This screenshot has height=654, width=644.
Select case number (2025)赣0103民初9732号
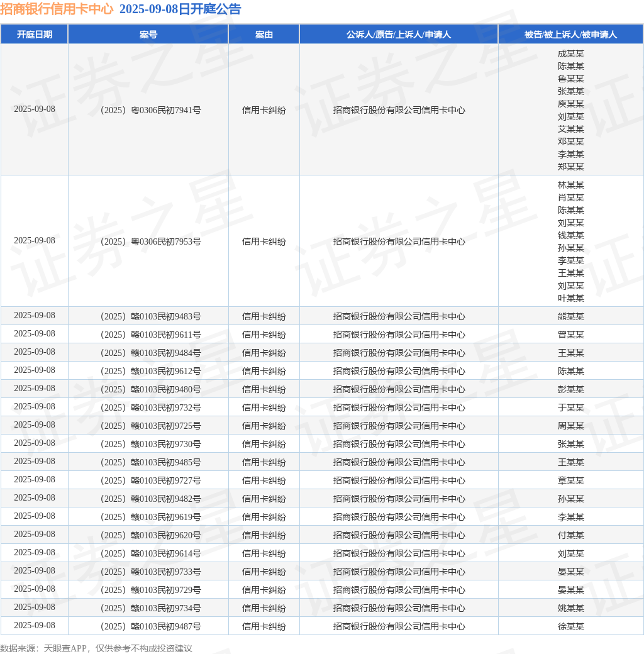coord(150,407)
